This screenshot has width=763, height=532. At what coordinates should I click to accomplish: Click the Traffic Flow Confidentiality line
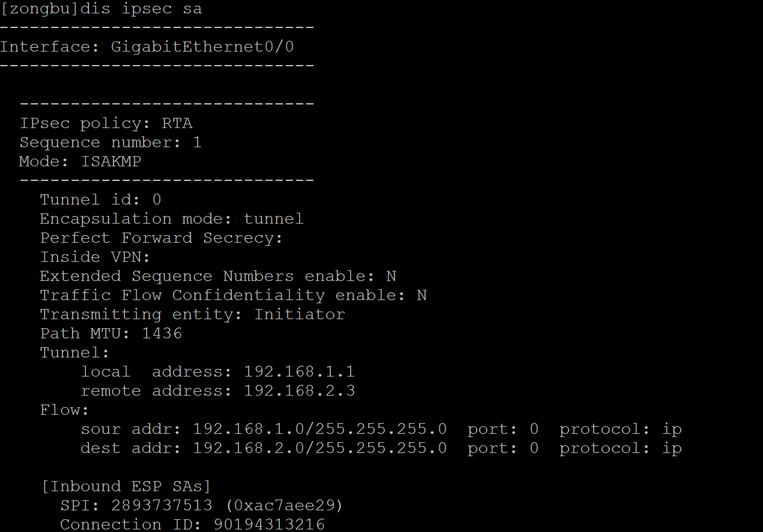[233, 295]
